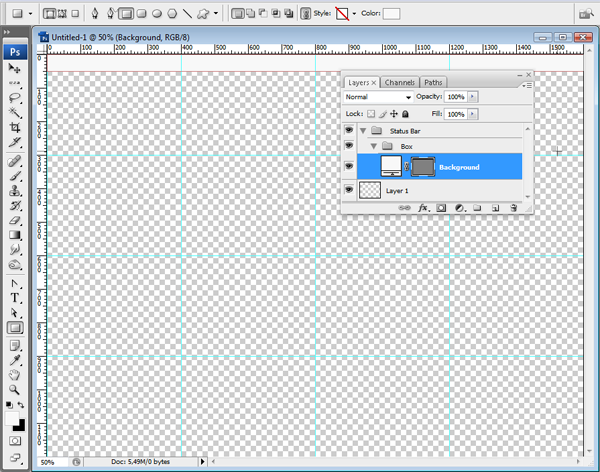
Task: Toggle lock all for layer
Action: click(x=405, y=114)
